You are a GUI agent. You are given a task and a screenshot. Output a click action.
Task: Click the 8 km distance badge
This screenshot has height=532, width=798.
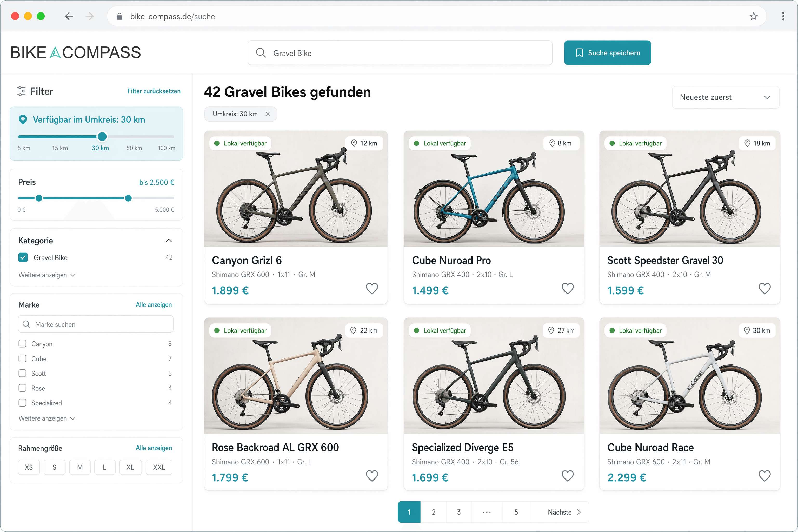(561, 143)
